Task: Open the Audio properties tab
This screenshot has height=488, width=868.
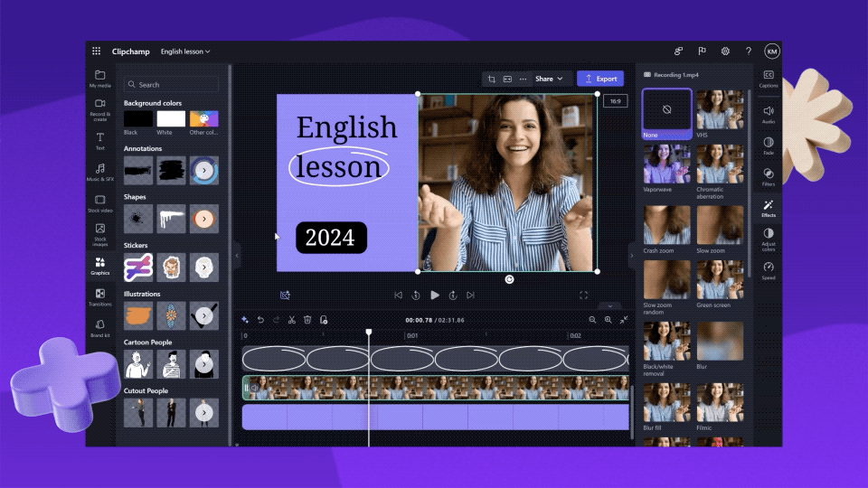Action: click(769, 115)
